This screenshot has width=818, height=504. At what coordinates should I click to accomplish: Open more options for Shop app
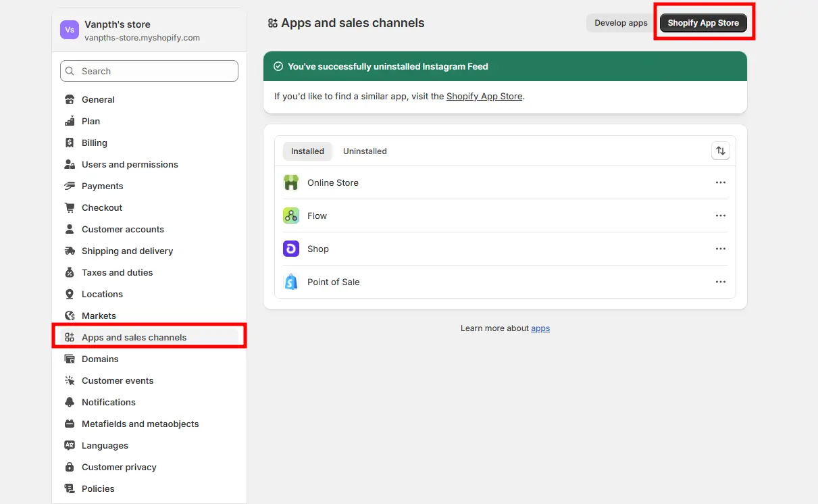click(721, 249)
